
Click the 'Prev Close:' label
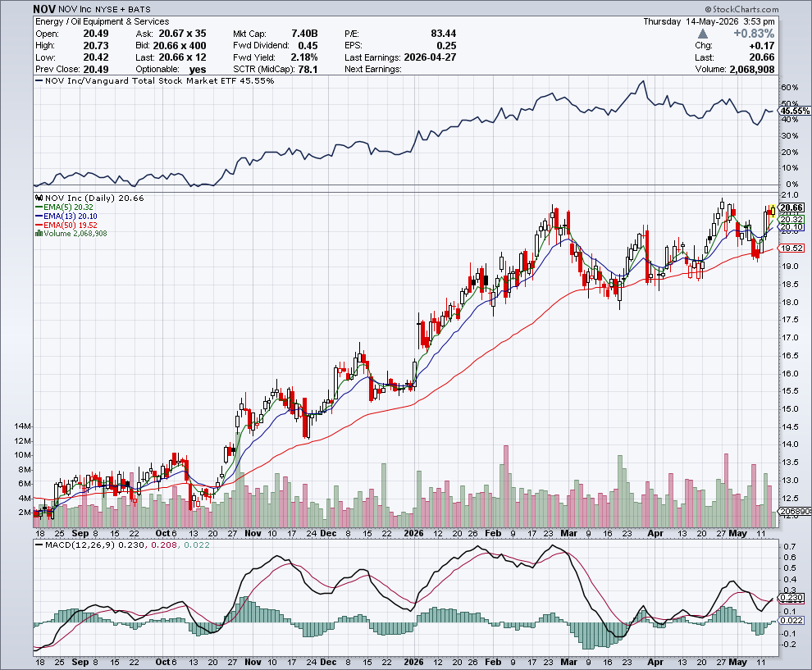57,70
